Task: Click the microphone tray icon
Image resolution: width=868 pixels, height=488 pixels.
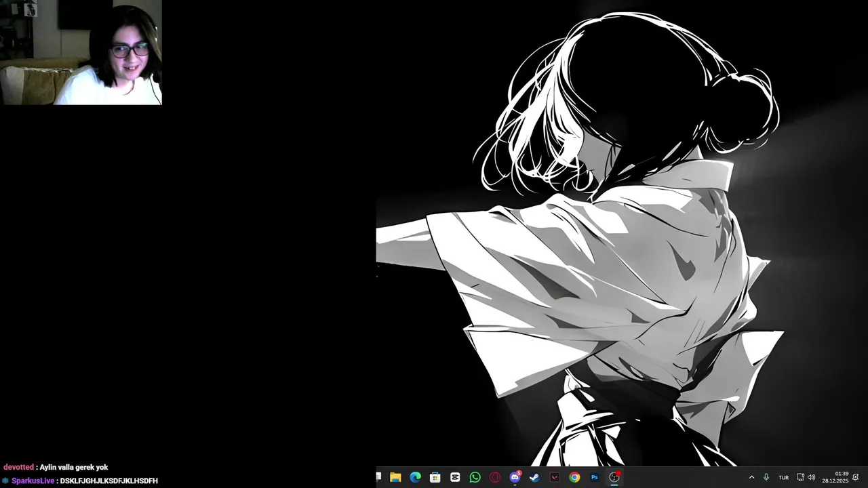Action: [766, 477]
